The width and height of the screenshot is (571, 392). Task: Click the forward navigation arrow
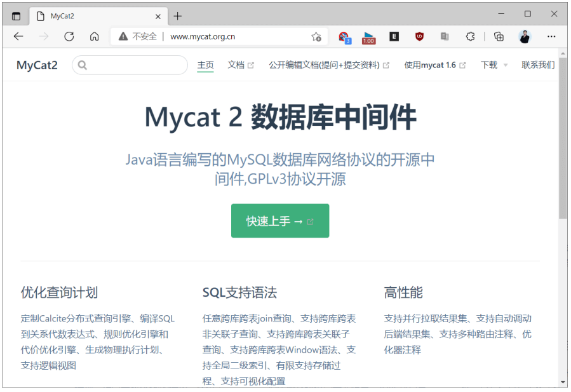[x=44, y=36]
